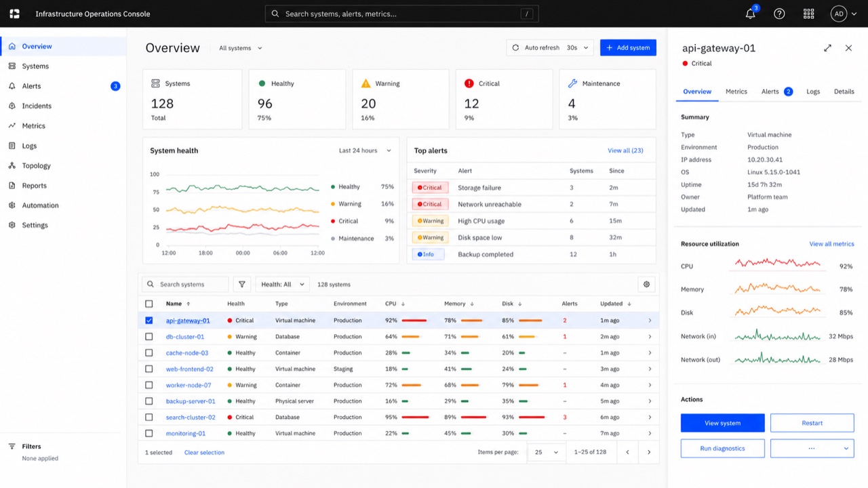Open the AD user avatar menu
868x488 pixels.
pyautogui.click(x=844, y=14)
